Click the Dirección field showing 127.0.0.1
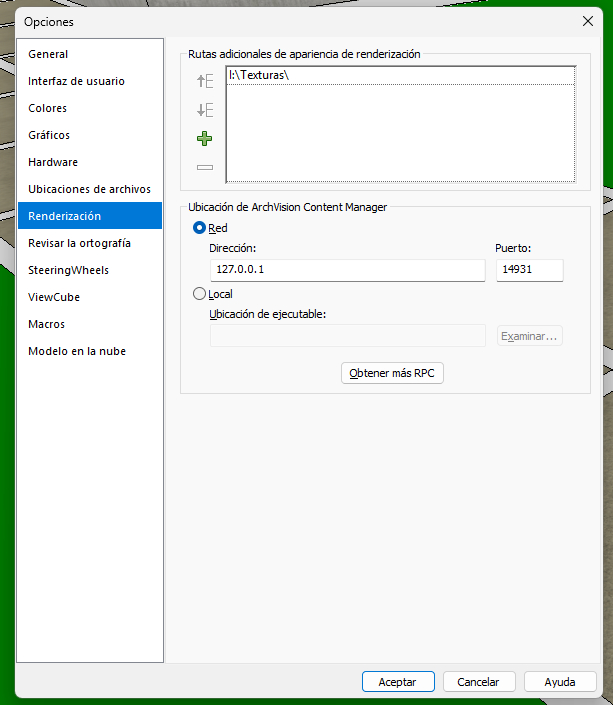Image resolution: width=613 pixels, height=705 pixels. (x=348, y=270)
